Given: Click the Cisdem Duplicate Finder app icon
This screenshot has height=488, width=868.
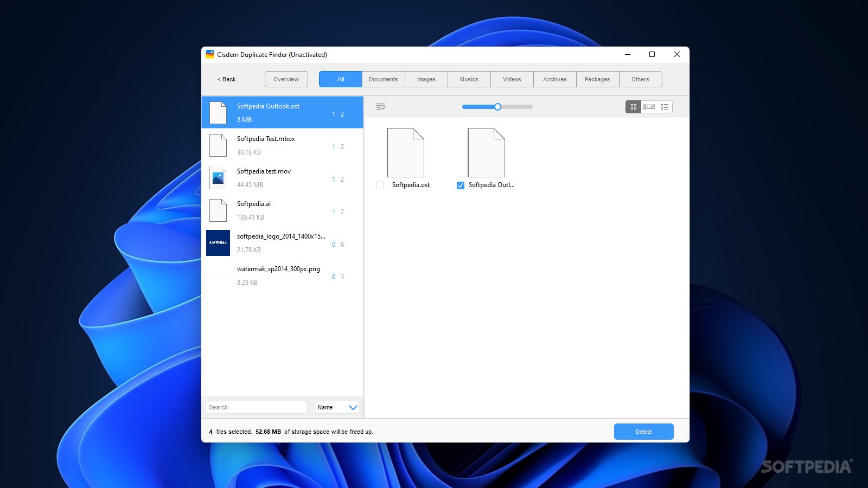Looking at the screenshot, I should 210,54.
